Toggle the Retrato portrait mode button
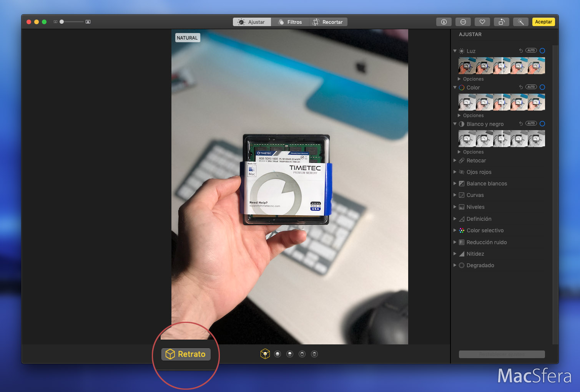Screen dimensions: 580x392 [x=186, y=354]
